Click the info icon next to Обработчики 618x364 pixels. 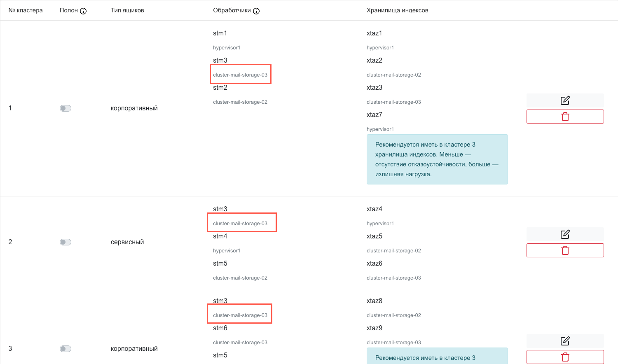coord(256,11)
